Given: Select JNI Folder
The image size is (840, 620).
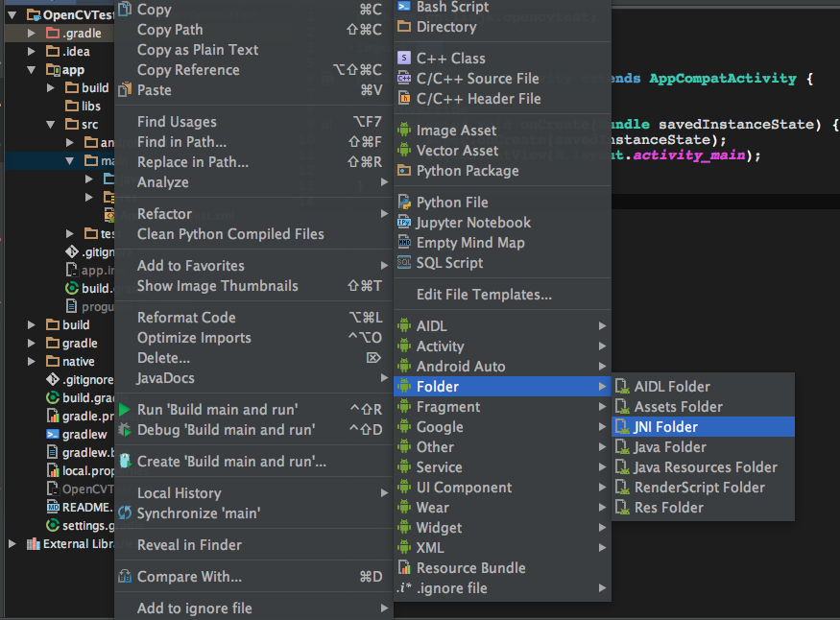Looking at the screenshot, I should pyautogui.click(x=704, y=427).
